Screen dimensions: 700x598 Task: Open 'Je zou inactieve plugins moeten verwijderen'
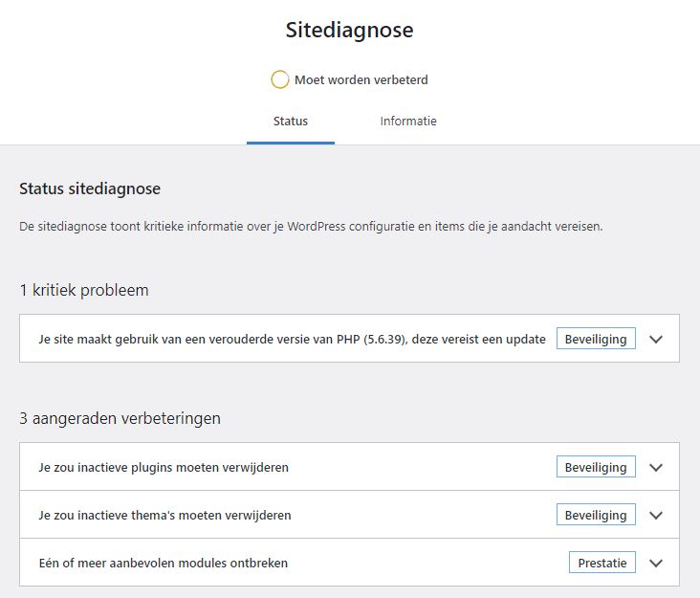click(164, 467)
